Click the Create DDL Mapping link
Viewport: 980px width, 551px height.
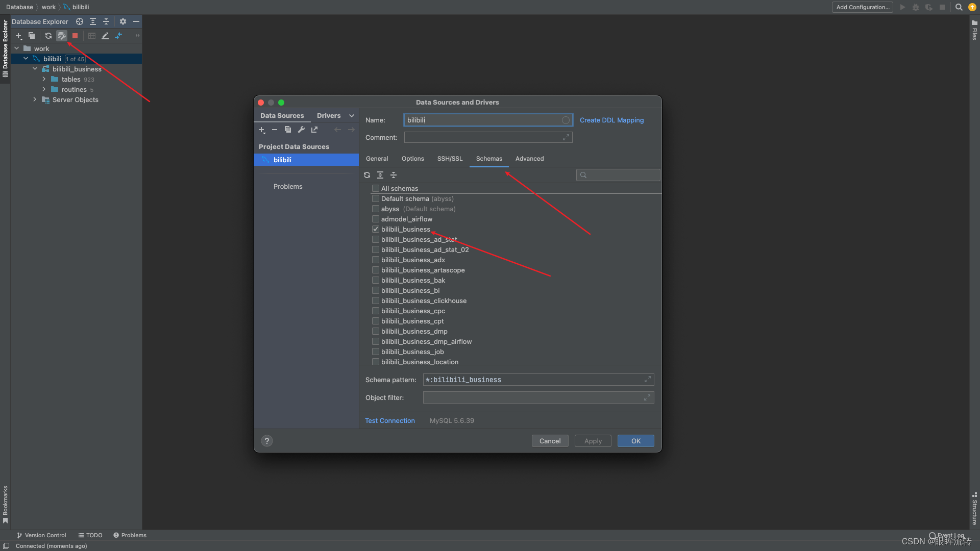611,120
